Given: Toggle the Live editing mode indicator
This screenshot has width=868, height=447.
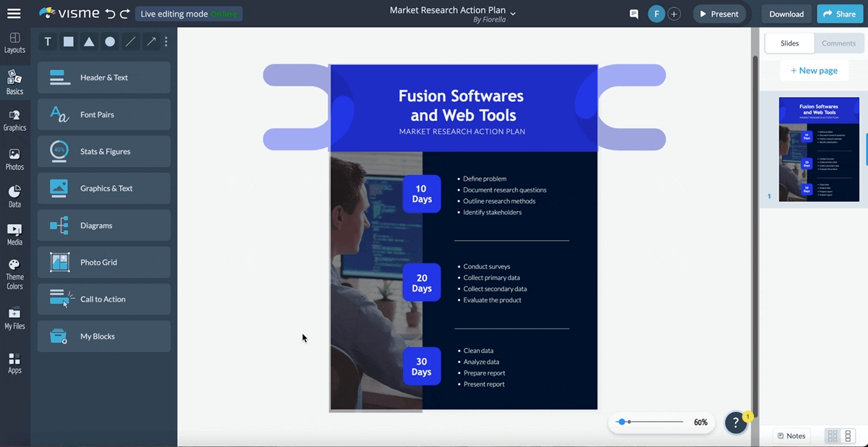Looking at the screenshot, I should tap(189, 14).
